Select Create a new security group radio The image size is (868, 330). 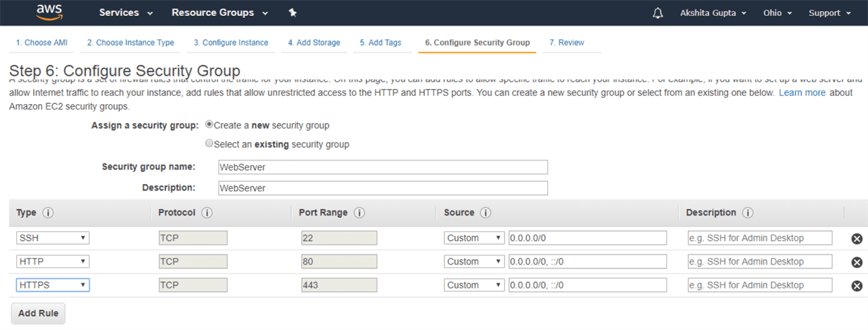tap(209, 125)
